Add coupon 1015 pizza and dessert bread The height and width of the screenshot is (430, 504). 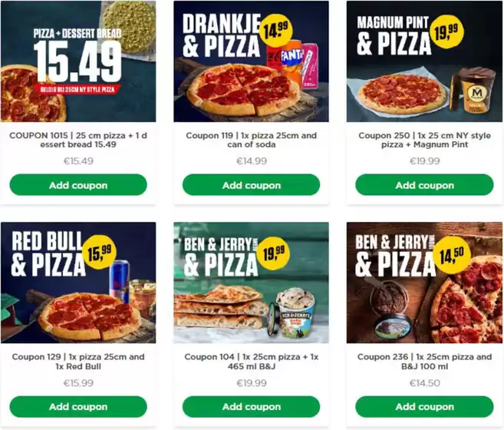tap(78, 185)
